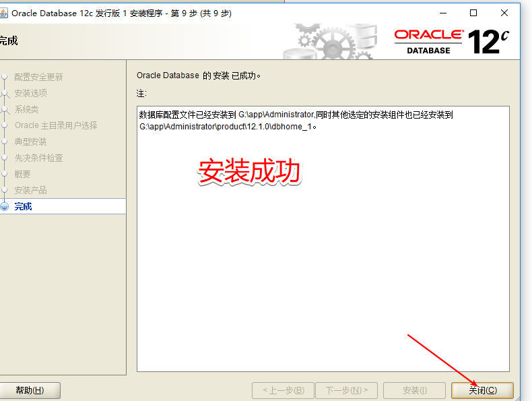Click the disabled 上一步(B) button
The height and width of the screenshot is (401, 532).
pyautogui.click(x=283, y=390)
